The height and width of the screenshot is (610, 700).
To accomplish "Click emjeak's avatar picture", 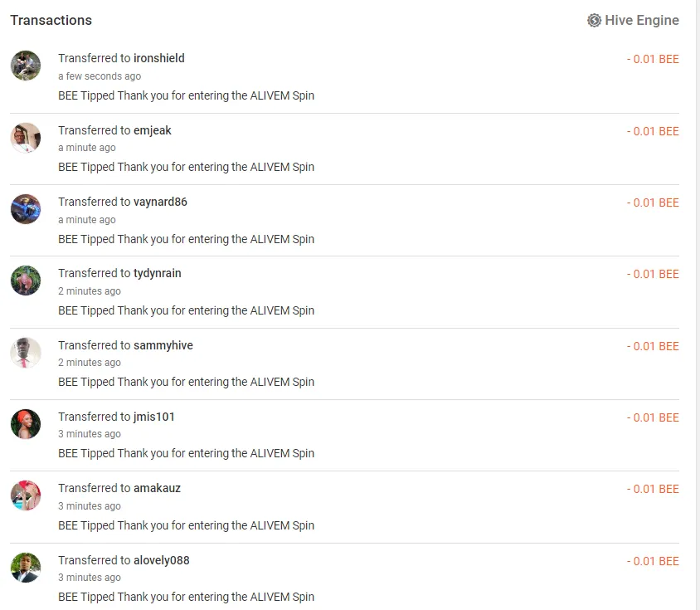I will pyautogui.click(x=26, y=138).
